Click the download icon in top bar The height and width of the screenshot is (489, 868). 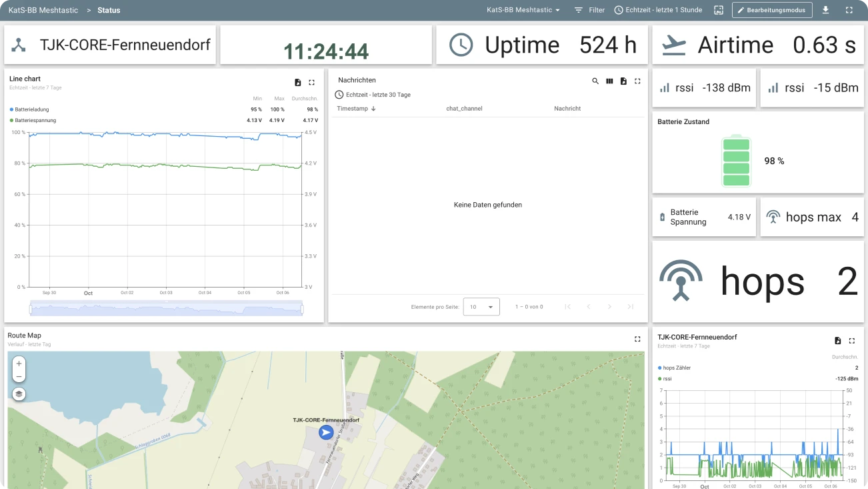tap(826, 10)
